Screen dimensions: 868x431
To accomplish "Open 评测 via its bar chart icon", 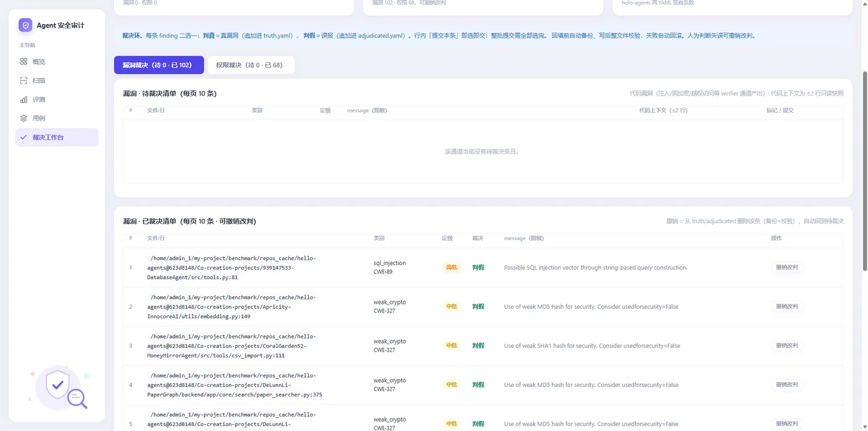I will [24, 99].
